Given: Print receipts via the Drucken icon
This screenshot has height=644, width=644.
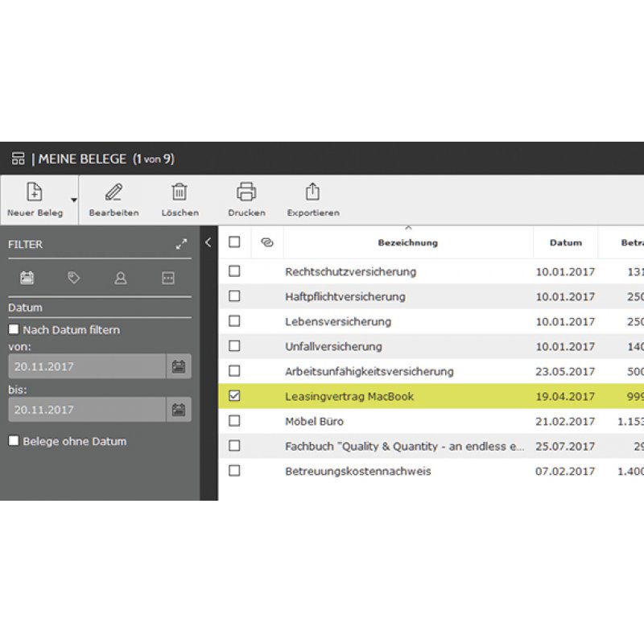Looking at the screenshot, I should coord(246,192).
